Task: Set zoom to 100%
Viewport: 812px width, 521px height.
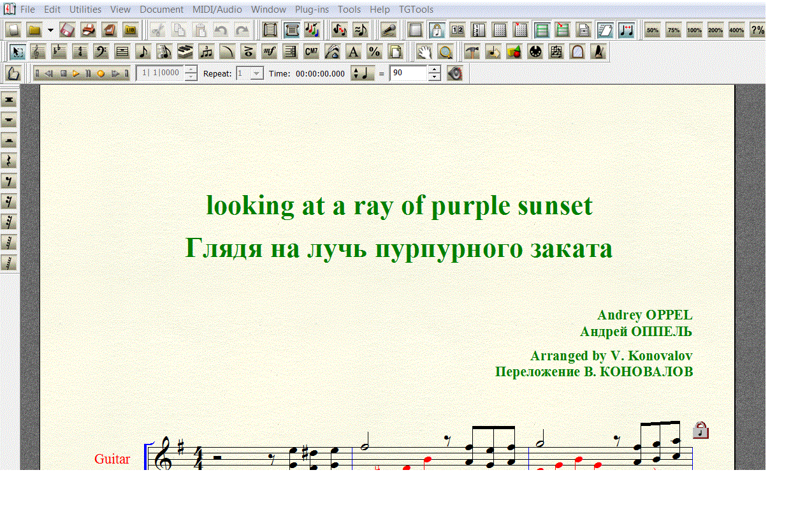Action: [x=695, y=30]
